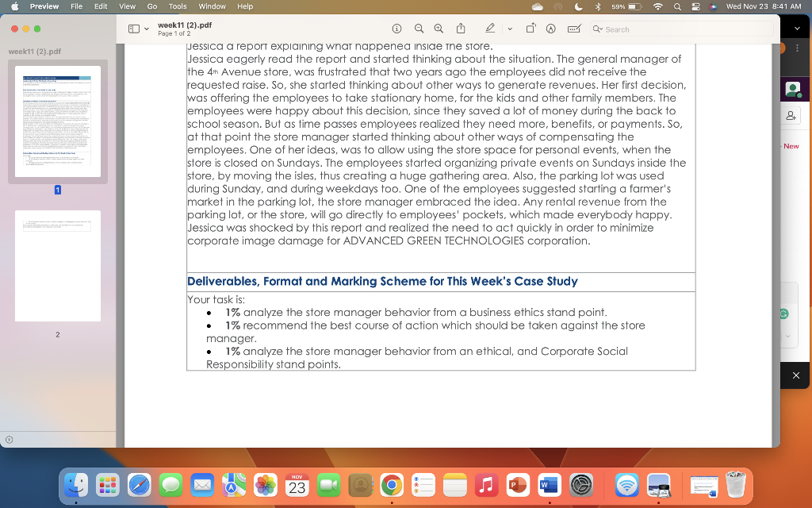812x508 pixels.
Task: Open Spotlight search from the menu bar
Action: pos(678,7)
